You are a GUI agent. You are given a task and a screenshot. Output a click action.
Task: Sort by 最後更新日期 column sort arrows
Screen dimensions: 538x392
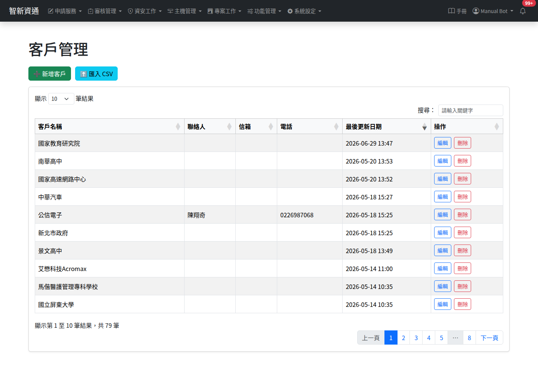424,127
